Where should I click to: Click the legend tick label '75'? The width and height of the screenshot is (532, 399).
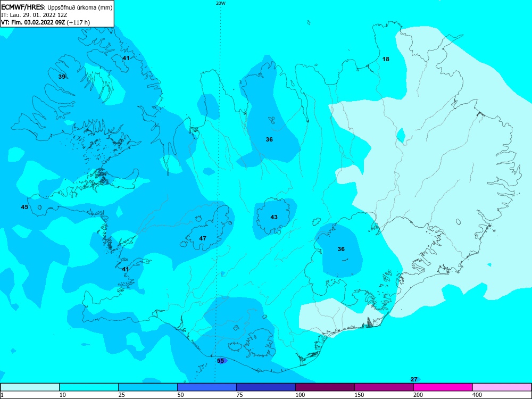click(240, 395)
